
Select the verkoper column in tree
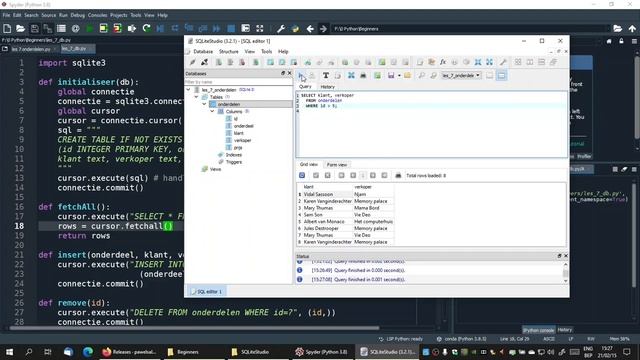[x=242, y=140]
